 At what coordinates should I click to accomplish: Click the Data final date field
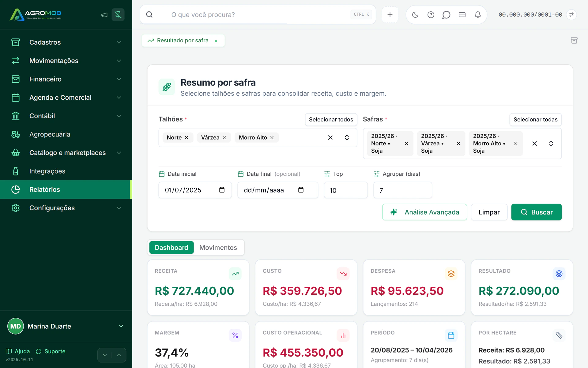coord(278,190)
